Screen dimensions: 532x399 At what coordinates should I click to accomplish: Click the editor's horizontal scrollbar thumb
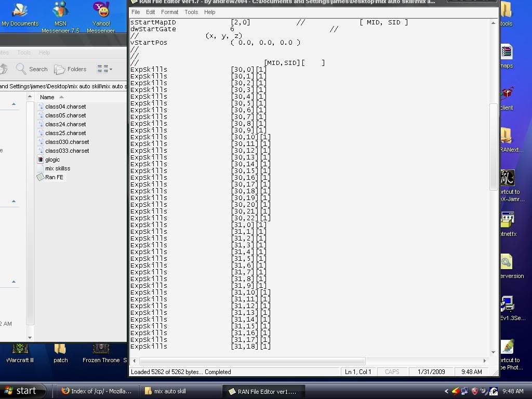(x=252, y=361)
